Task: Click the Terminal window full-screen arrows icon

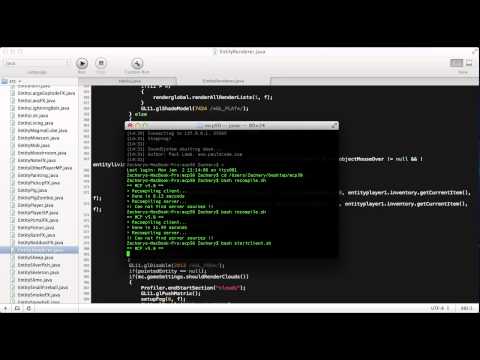Action: pyautogui.click(x=334, y=125)
